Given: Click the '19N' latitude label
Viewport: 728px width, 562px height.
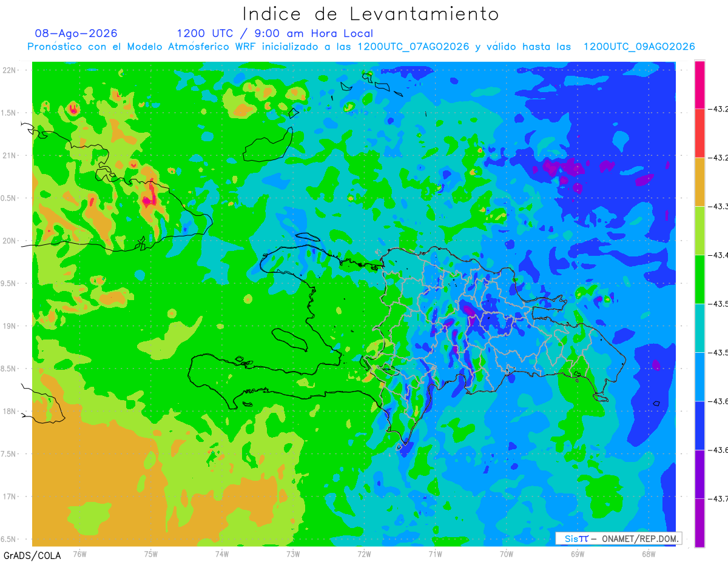Looking at the screenshot, I should click(x=10, y=326).
